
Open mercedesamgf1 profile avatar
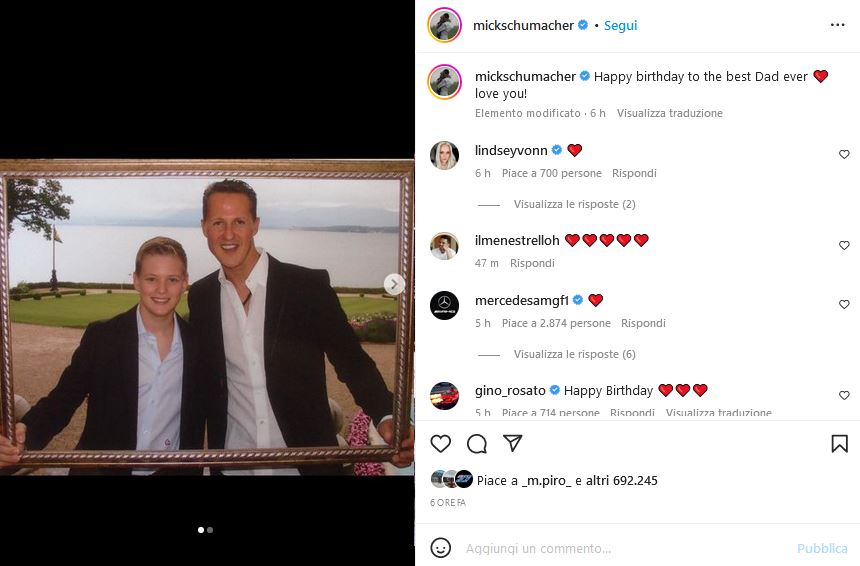[444, 305]
